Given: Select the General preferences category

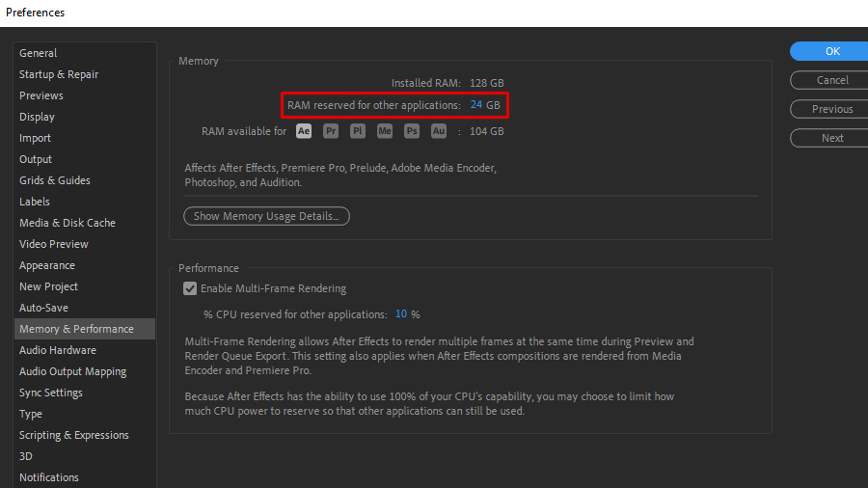Looking at the screenshot, I should 39,53.
